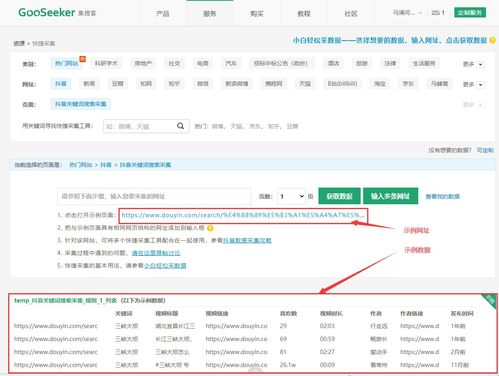Select the 豆瓣 website filter

point(117,84)
